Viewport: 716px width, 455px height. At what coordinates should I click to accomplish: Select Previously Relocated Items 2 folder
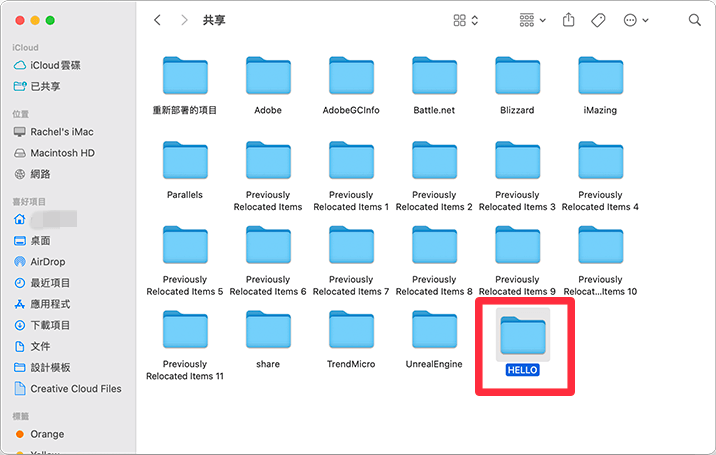(x=434, y=160)
